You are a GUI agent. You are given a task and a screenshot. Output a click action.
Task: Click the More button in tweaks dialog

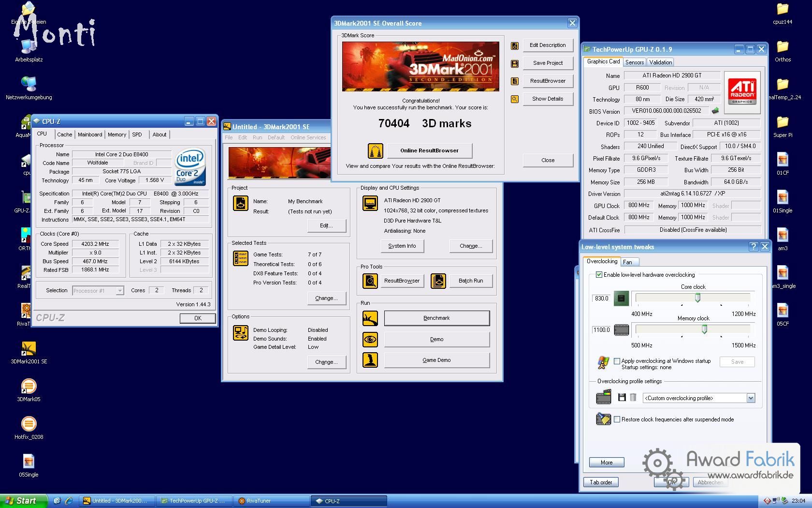pos(607,463)
